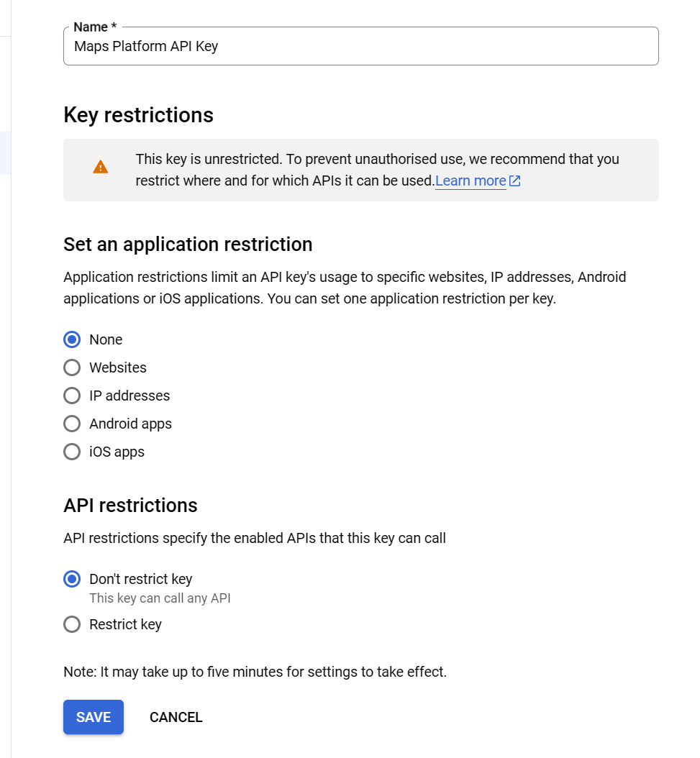Click the API restrictions heading
This screenshot has width=700, height=758.
(131, 505)
